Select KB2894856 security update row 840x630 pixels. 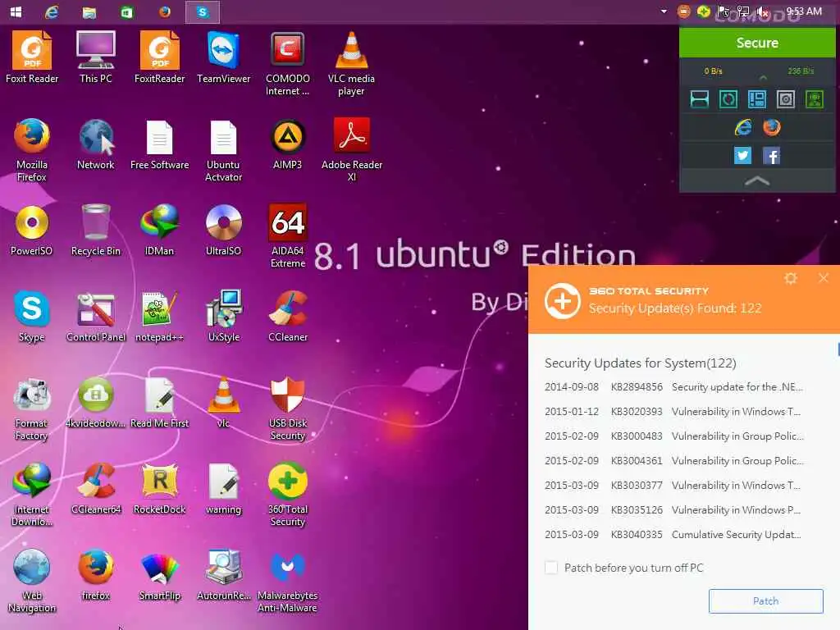pos(674,387)
